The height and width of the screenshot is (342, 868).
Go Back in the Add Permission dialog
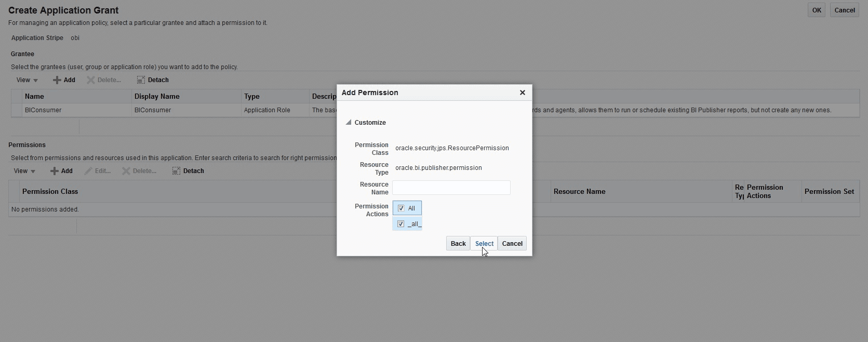[458, 244]
